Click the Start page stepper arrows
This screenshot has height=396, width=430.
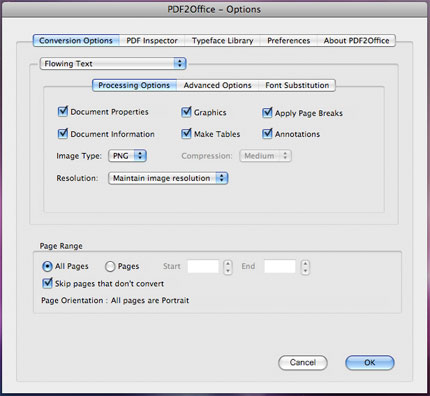point(228,267)
